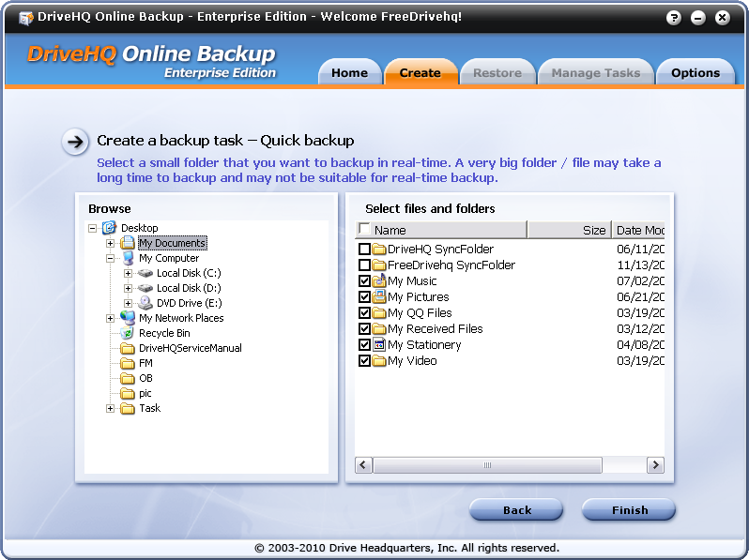
Task: Collapse the My Computer tree node
Action: point(111,258)
